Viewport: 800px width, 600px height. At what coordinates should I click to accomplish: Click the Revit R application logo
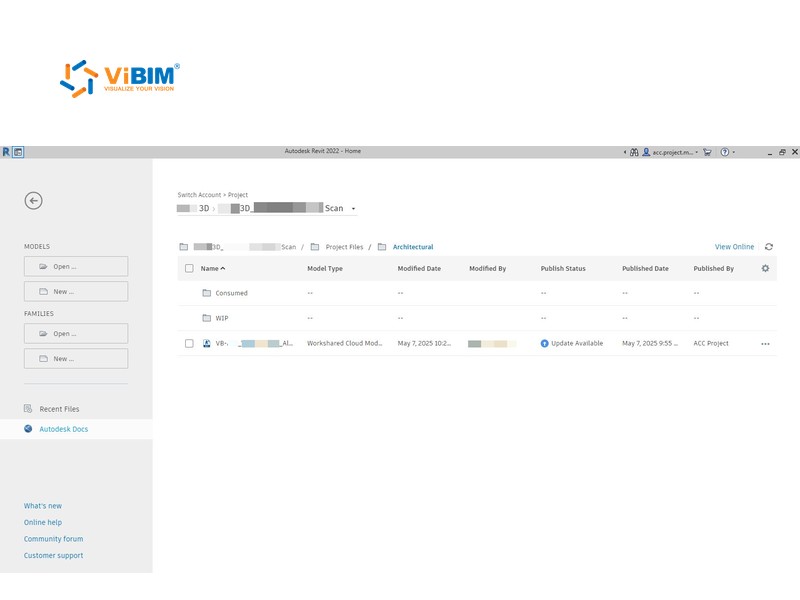coord(6,152)
